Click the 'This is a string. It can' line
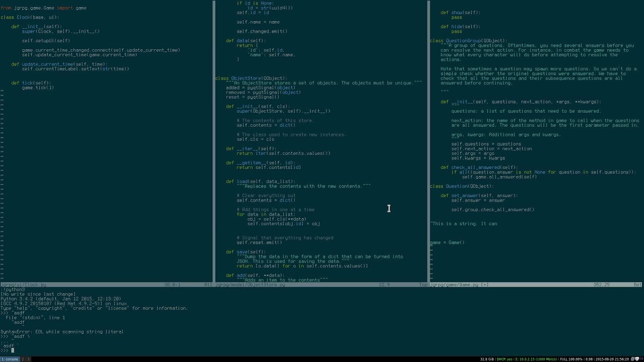644x362 pixels. pos(464,224)
